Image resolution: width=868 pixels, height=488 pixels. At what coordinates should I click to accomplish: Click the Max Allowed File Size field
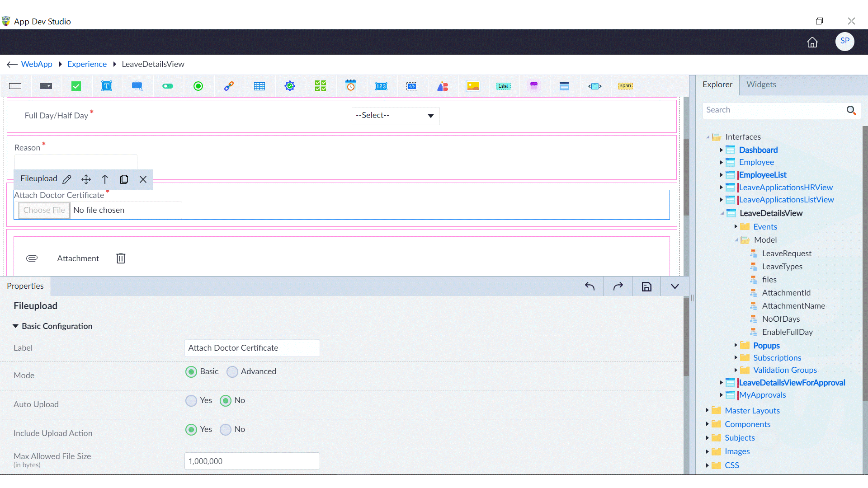tap(252, 461)
